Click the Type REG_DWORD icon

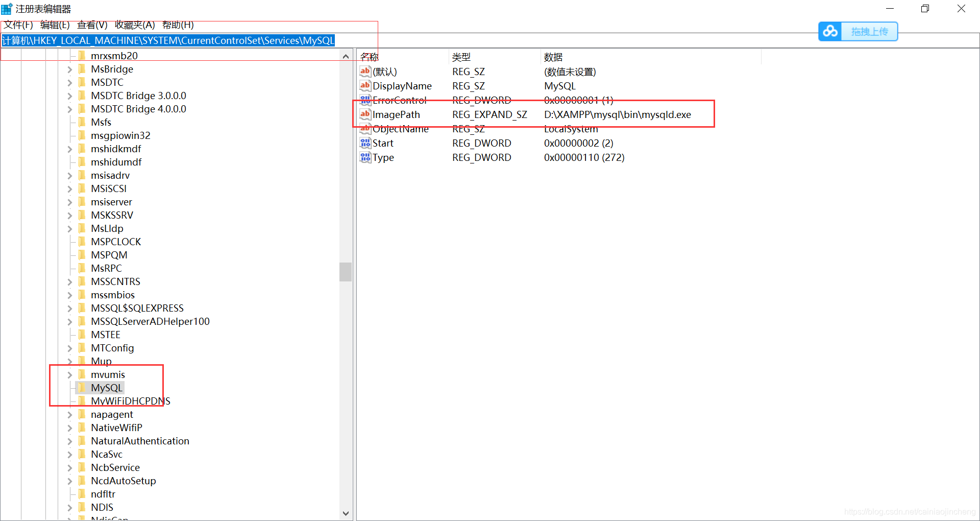[x=364, y=157]
